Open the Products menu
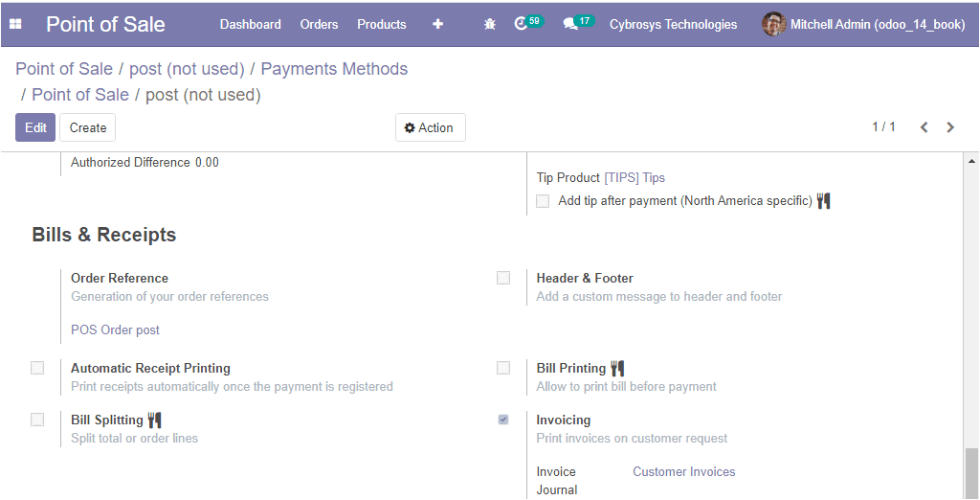This screenshot has width=980, height=500. pyautogui.click(x=381, y=24)
